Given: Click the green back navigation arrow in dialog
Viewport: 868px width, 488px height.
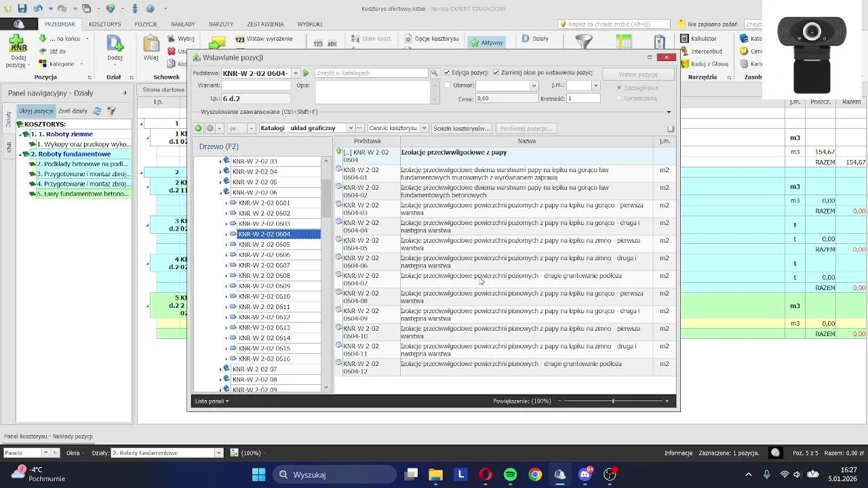Looking at the screenshot, I should (198, 128).
